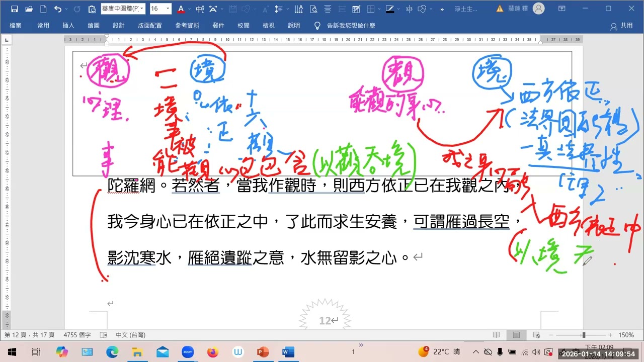Switch to the 繪圖 ribbon tab
The height and width of the screenshot is (362, 644).
[x=94, y=26]
